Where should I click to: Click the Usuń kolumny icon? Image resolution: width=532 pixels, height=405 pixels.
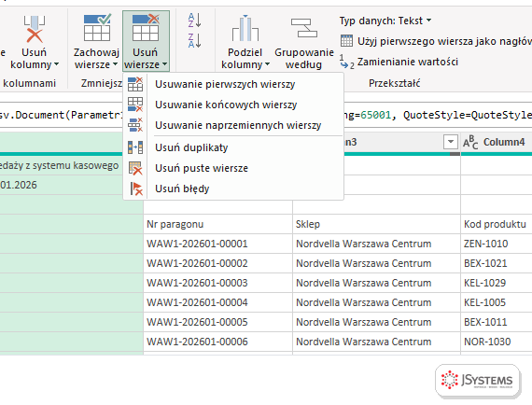[x=35, y=29]
